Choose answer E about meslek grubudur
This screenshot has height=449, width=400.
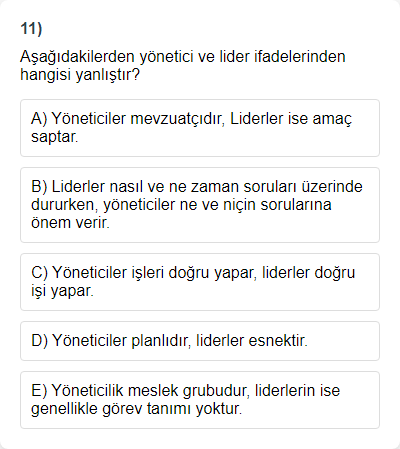click(200, 400)
